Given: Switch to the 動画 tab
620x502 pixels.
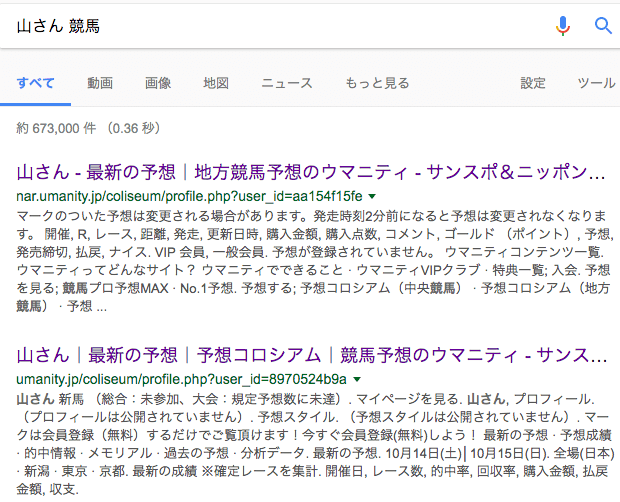Looking at the screenshot, I should coord(100,83).
